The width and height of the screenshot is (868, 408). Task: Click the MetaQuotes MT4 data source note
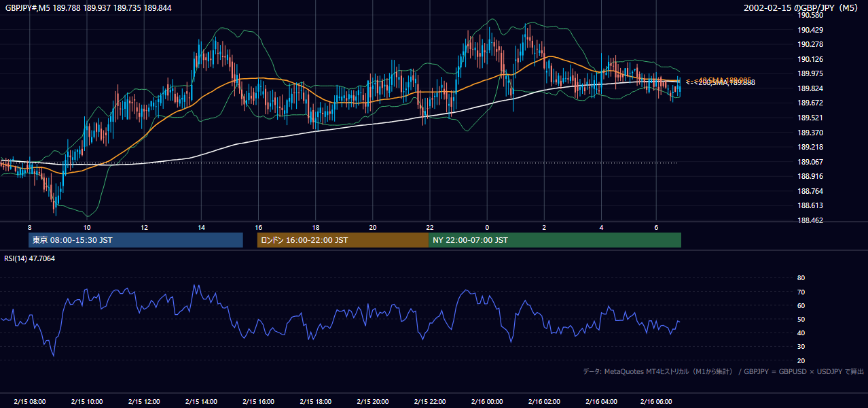pyautogui.click(x=723, y=371)
